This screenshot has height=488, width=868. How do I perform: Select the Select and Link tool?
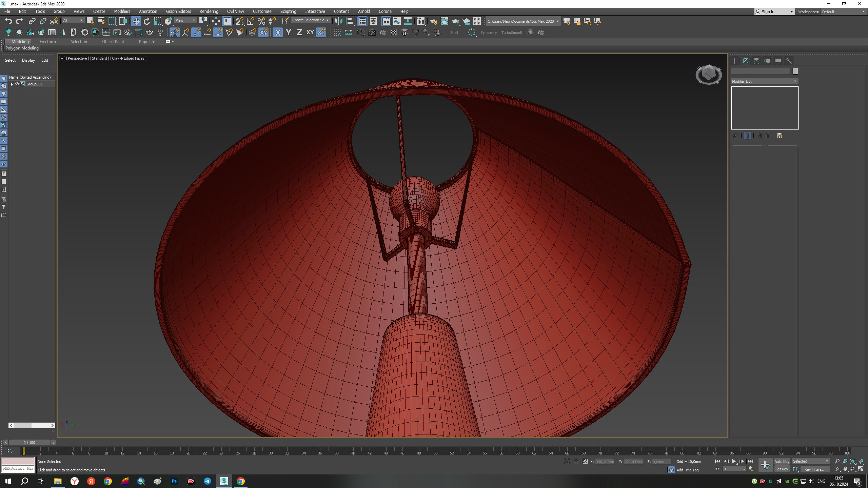coord(32,21)
